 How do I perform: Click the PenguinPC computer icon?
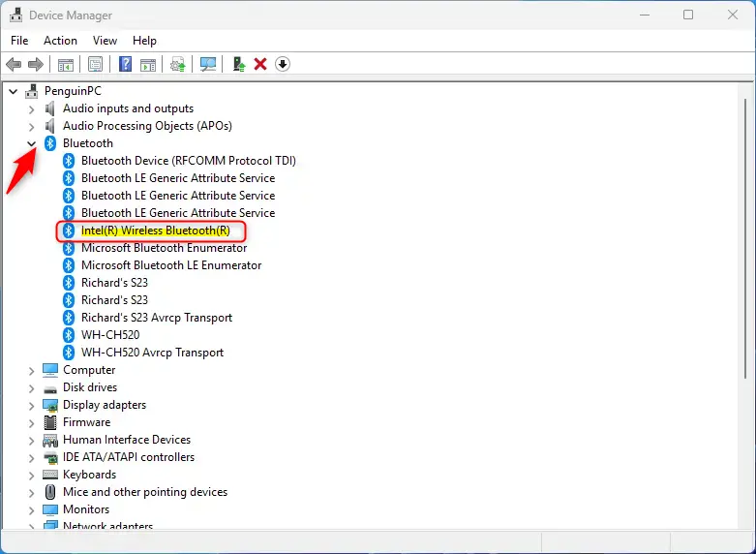tap(31, 91)
